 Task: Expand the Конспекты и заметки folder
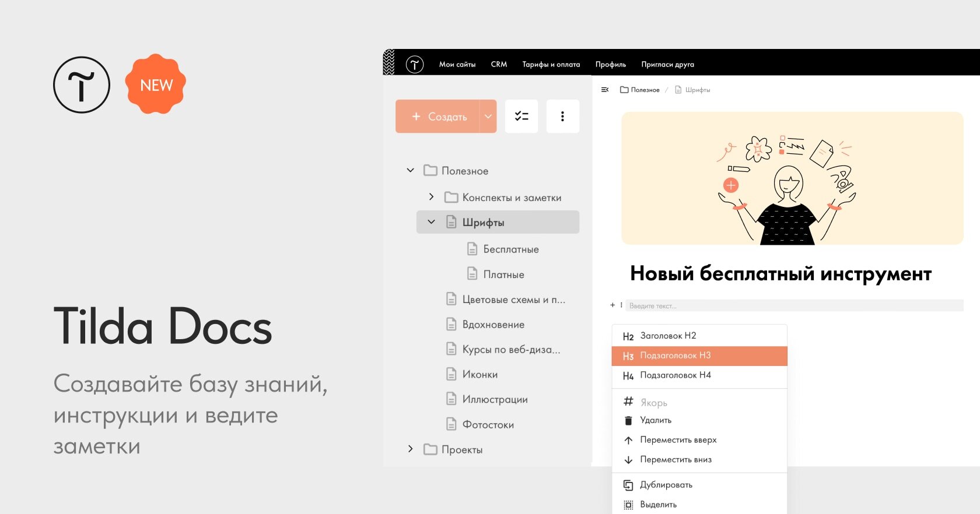431,198
